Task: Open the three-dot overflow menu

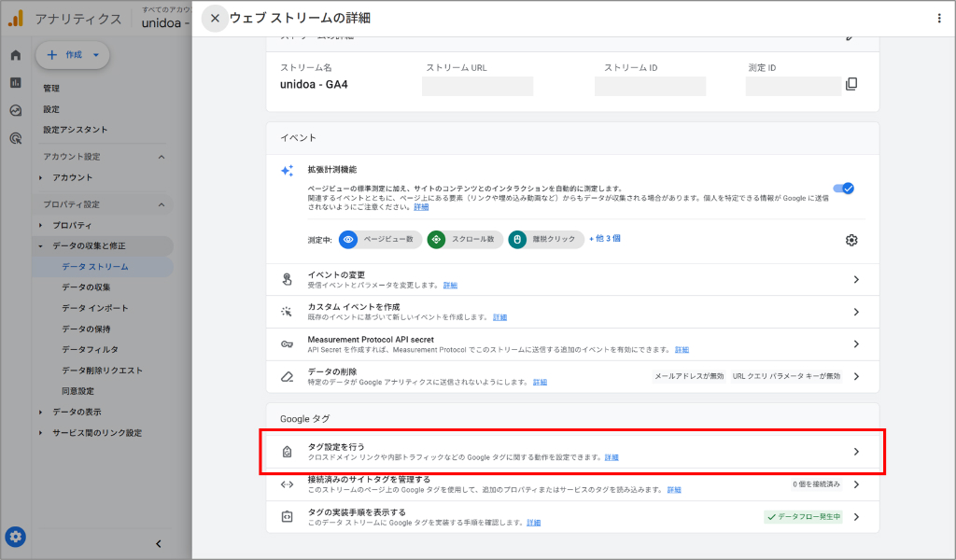Action: tap(938, 17)
